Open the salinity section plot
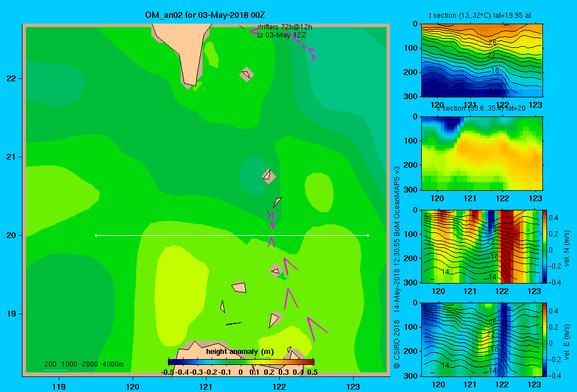The width and height of the screenshot is (577, 392). (x=482, y=153)
